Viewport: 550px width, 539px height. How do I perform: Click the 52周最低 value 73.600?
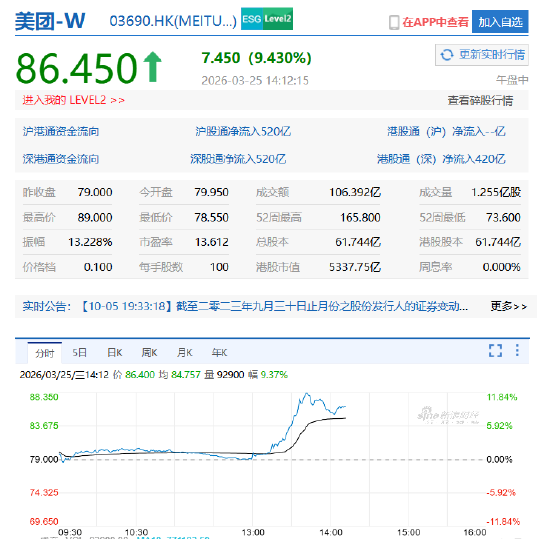tap(503, 217)
